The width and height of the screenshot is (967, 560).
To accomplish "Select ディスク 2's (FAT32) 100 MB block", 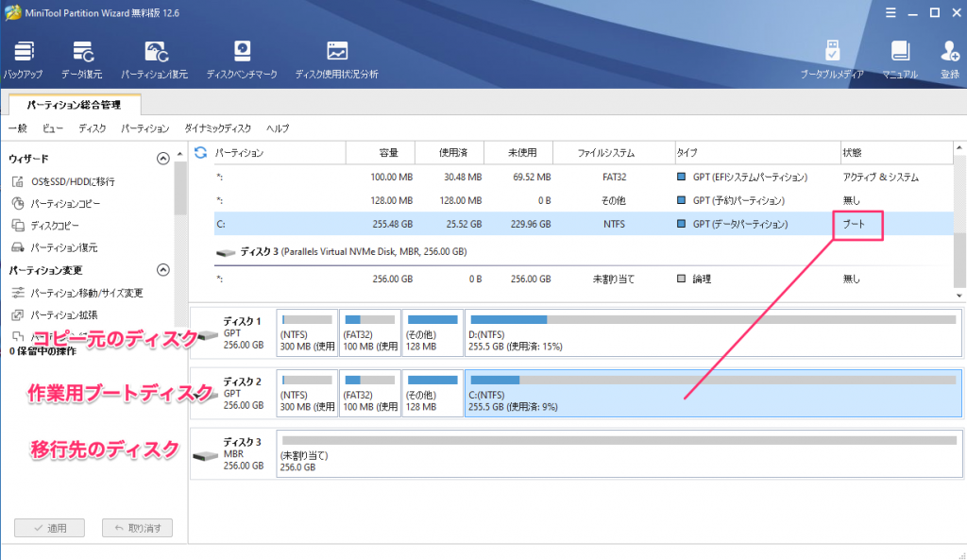I will coord(370,394).
